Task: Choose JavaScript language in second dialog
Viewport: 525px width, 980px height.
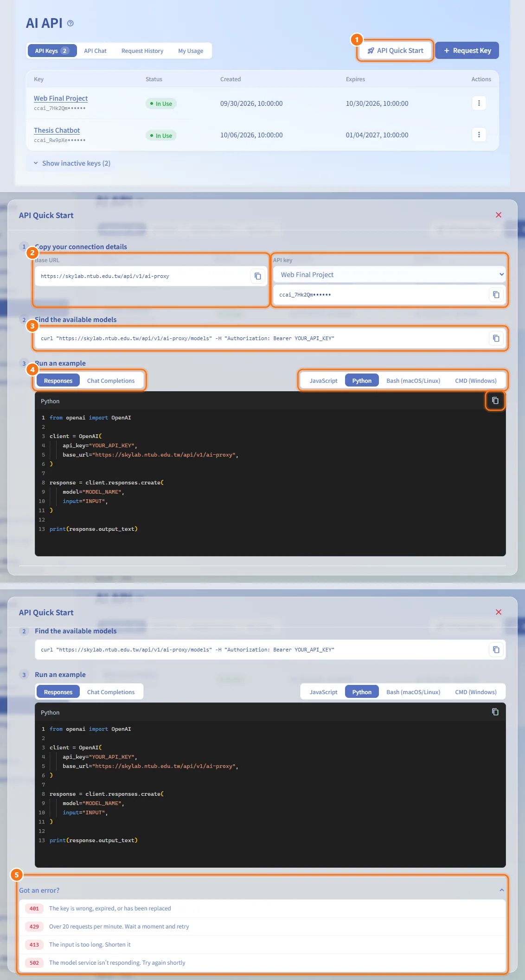Action: (x=323, y=692)
